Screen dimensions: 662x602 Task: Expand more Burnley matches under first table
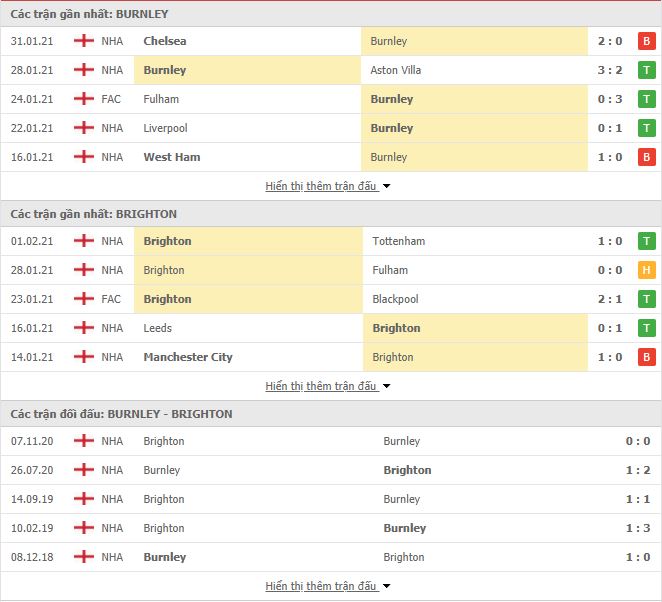[328, 186]
